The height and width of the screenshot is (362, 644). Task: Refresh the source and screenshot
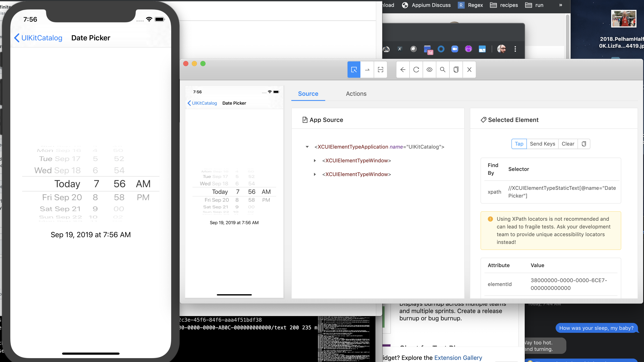point(416,70)
